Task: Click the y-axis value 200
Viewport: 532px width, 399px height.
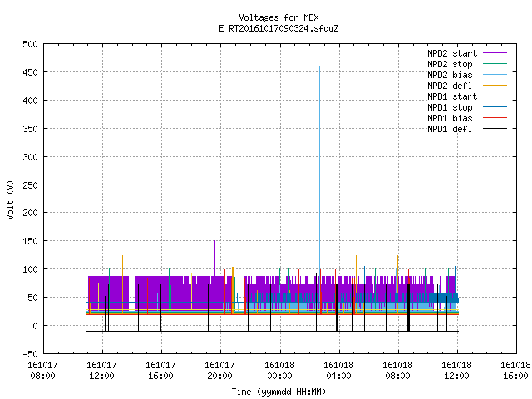Action: coord(30,213)
